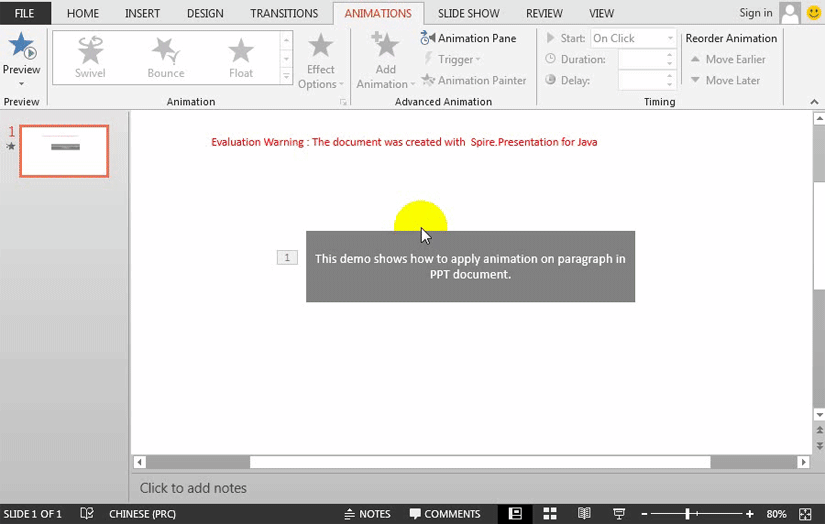Go to next slide with double arrow

click(819, 446)
